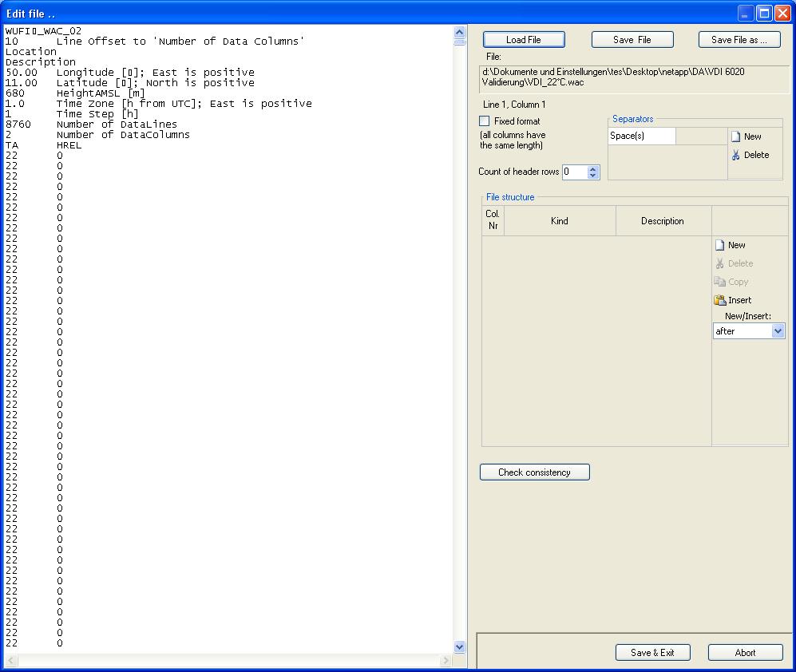This screenshot has width=796, height=672.
Task: Click the HeightAMSL [m] line
Action: (75, 93)
